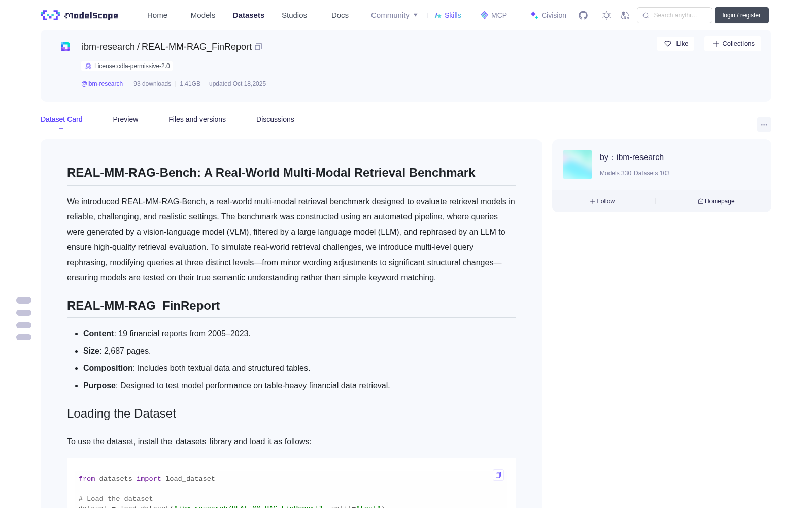812x508 pixels.
Task: Click the ModelScope logo
Action: [x=80, y=15]
